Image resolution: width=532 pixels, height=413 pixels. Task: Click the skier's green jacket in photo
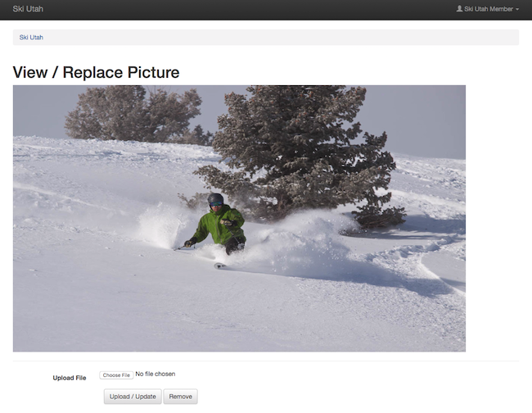(x=220, y=226)
